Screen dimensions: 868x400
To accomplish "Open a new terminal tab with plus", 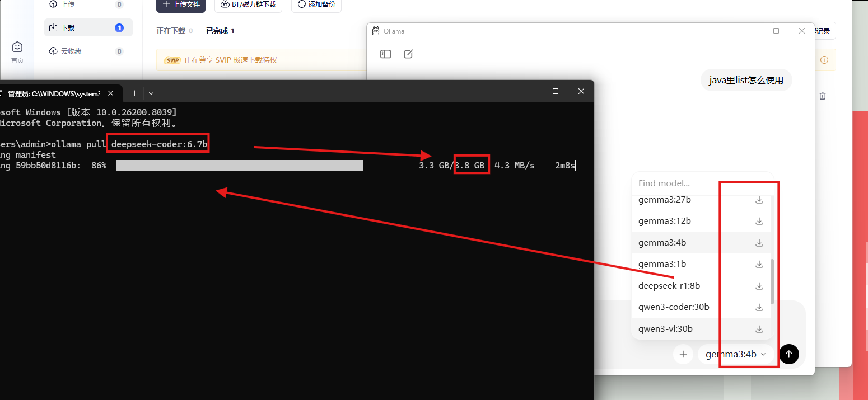I will pyautogui.click(x=134, y=93).
